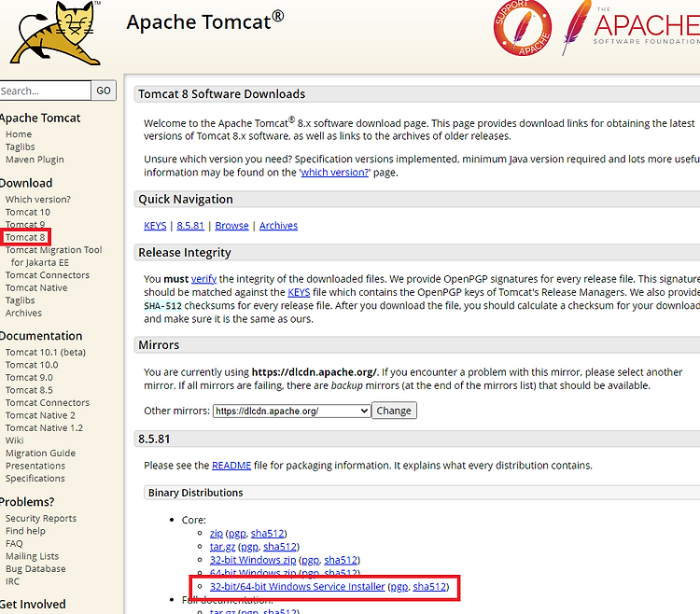Open Tomcat Native 1.2 documentation
The width and height of the screenshot is (700, 614).
pyautogui.click(x=44, y=427)
